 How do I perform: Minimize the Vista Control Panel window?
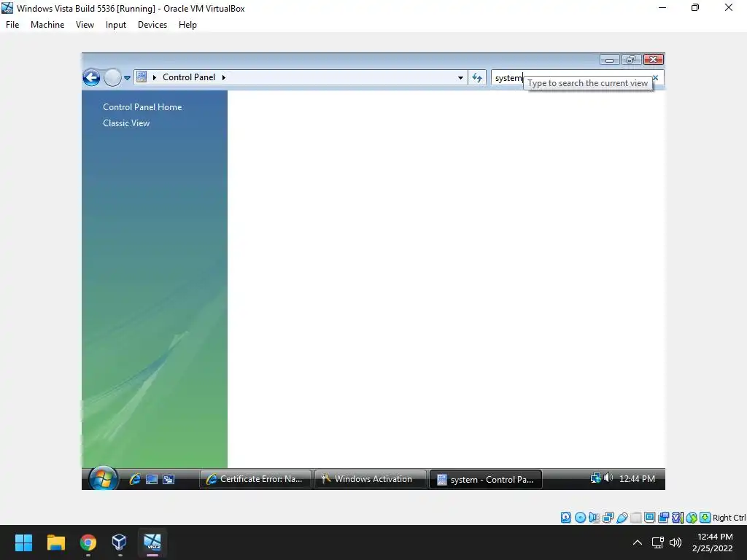[x=609, y=60]
